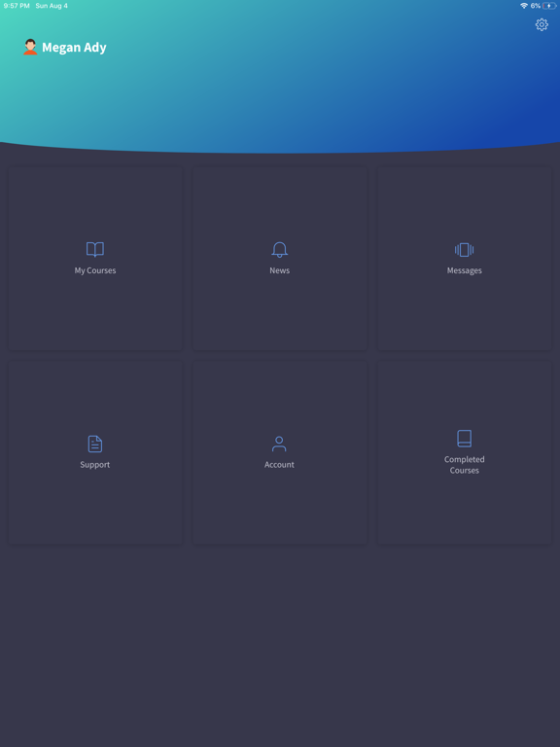The width and height of the screenshot is (560, 747).
Task: Open the settings gear icon
Action: pos(542,24)
